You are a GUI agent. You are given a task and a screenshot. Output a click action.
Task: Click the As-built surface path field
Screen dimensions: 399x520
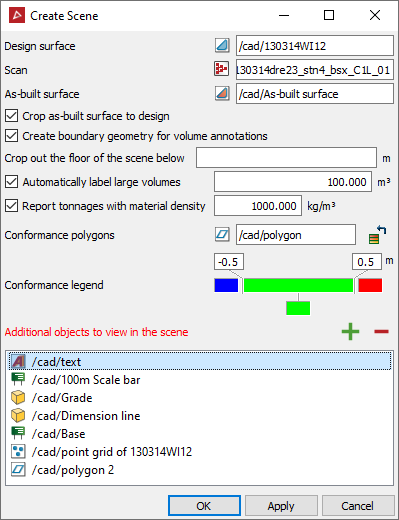coord(315,94)
